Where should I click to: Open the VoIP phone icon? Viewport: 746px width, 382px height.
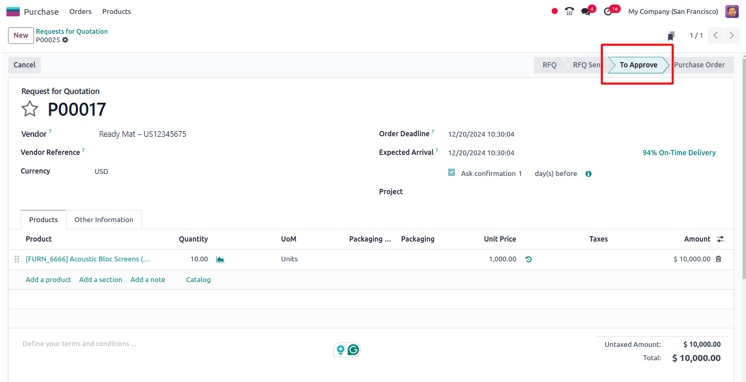[569, 11]
